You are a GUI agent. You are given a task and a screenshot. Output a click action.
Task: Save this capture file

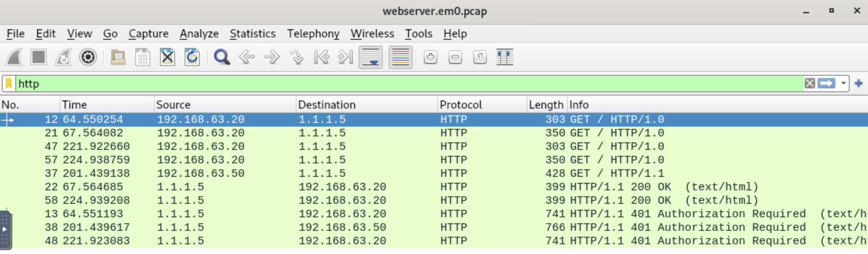(x=142, y=57)
